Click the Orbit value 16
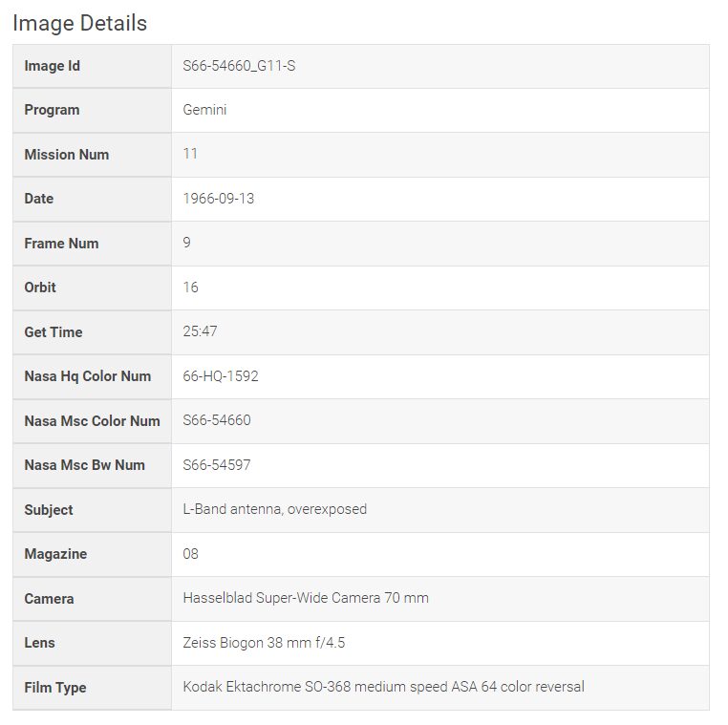The width and height of the screenshot is (728, 725). (x=190, y=288)
